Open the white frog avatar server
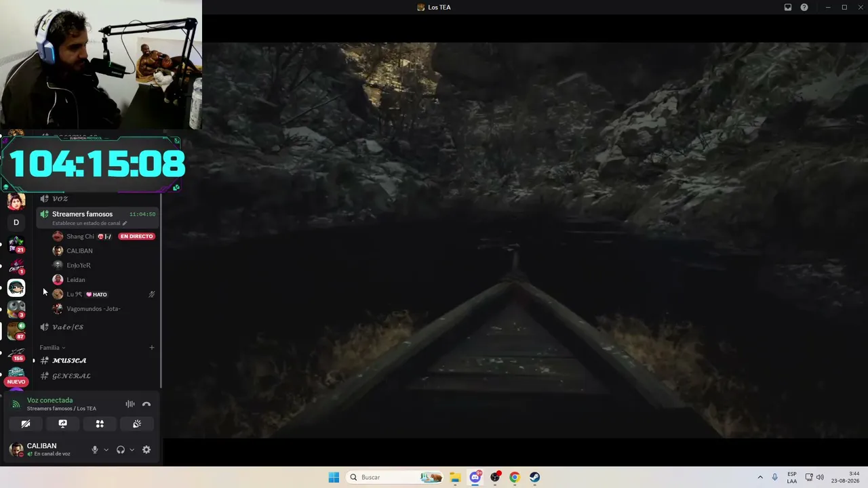This screenshot has height=488, width=868. [16, 288]
